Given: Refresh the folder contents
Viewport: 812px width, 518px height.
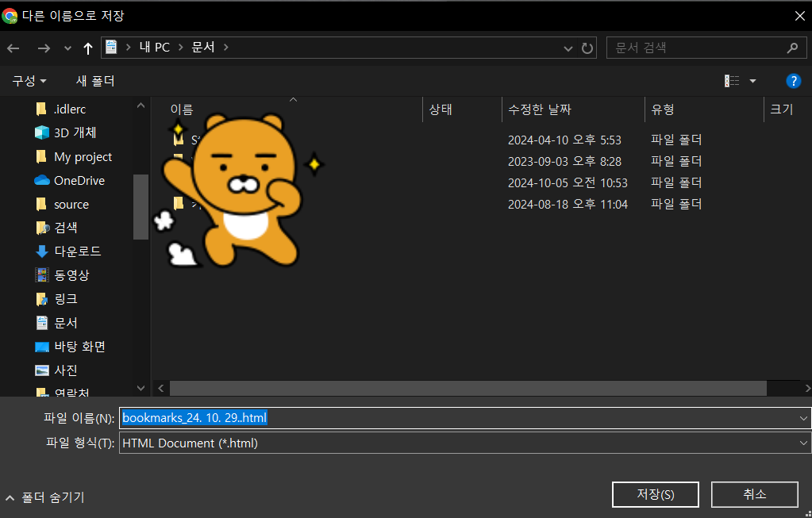Looking at the screenshot, I should [587, 48].
